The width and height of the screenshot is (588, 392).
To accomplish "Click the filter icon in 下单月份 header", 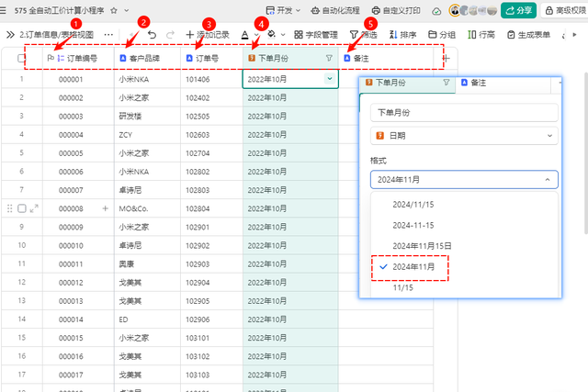I will [329, 58].
